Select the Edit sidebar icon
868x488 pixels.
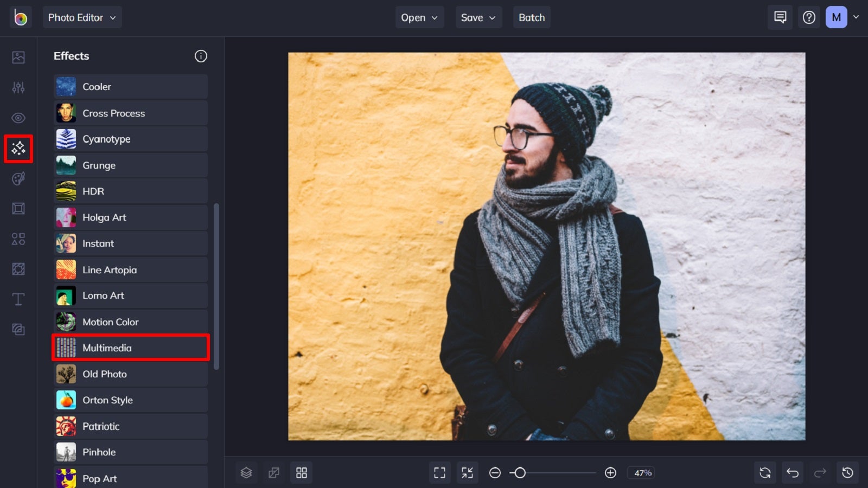[18, 56]
